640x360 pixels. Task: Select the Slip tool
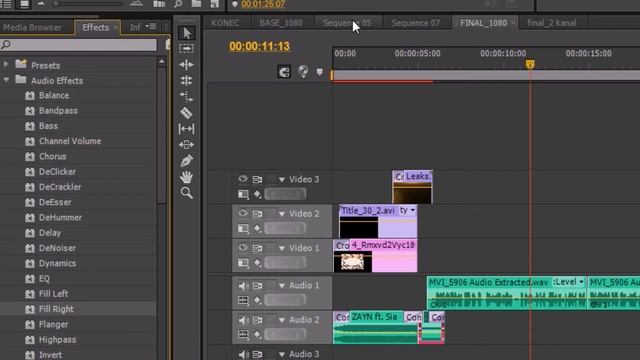(x=187, y=129)
